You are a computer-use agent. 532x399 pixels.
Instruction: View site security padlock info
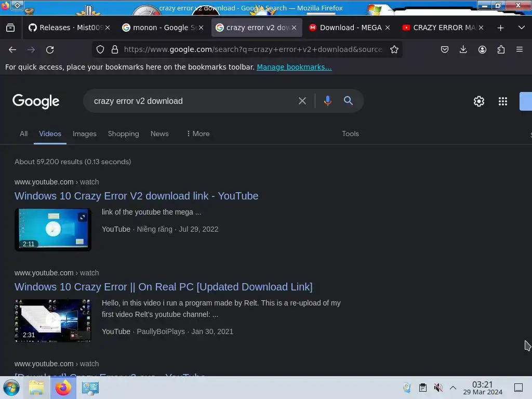tap(115, 49)
